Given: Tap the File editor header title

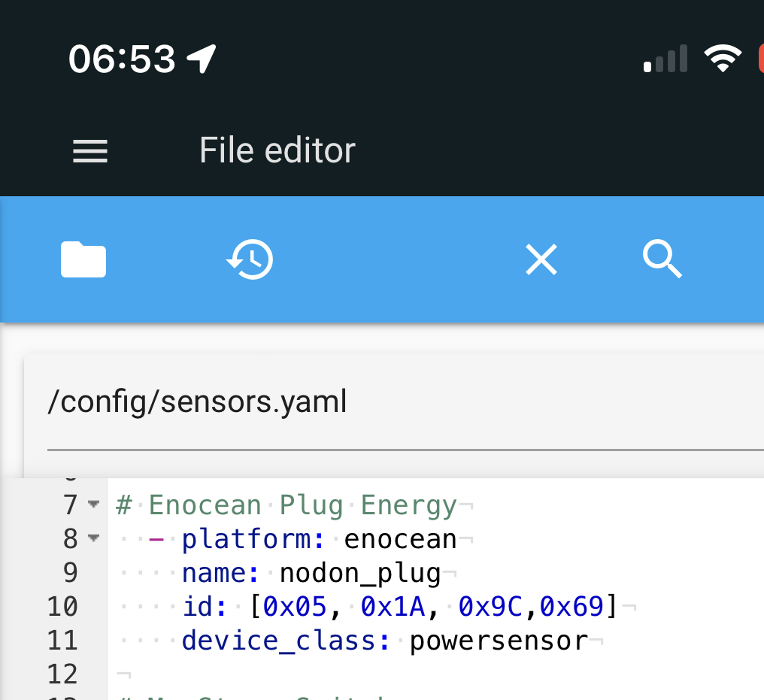Looking at the screenshot, I should click(277, 151).
